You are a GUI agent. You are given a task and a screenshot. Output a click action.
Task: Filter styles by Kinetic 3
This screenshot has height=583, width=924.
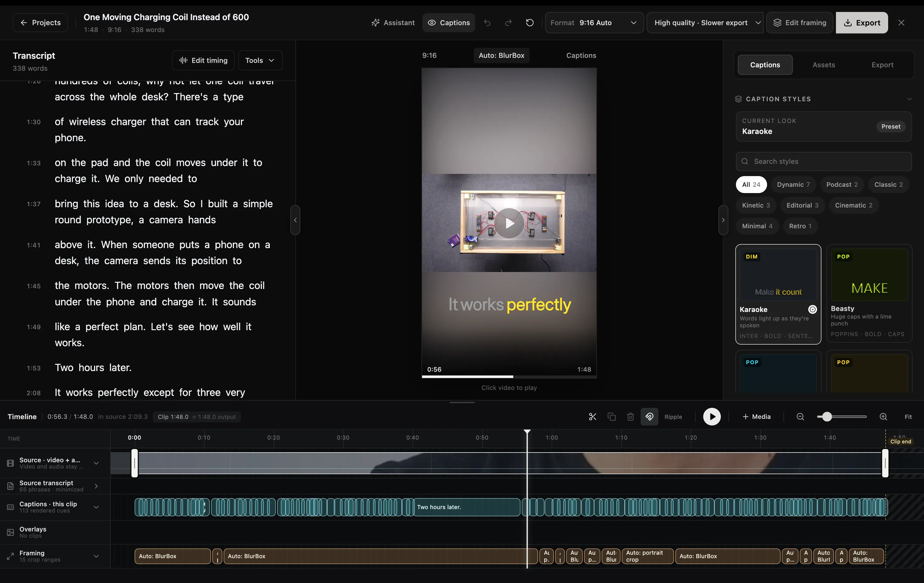[755, 205]
